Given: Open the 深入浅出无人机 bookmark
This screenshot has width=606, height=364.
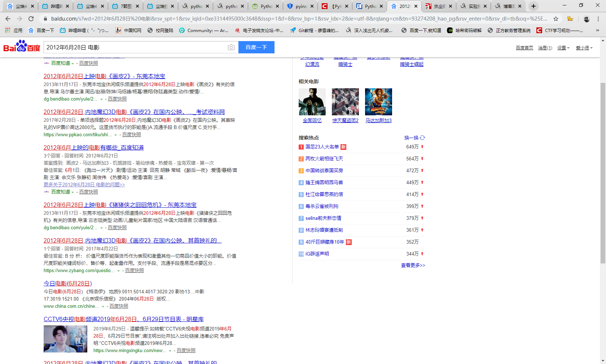Looking at the screenshot, I should coord(369,31).
